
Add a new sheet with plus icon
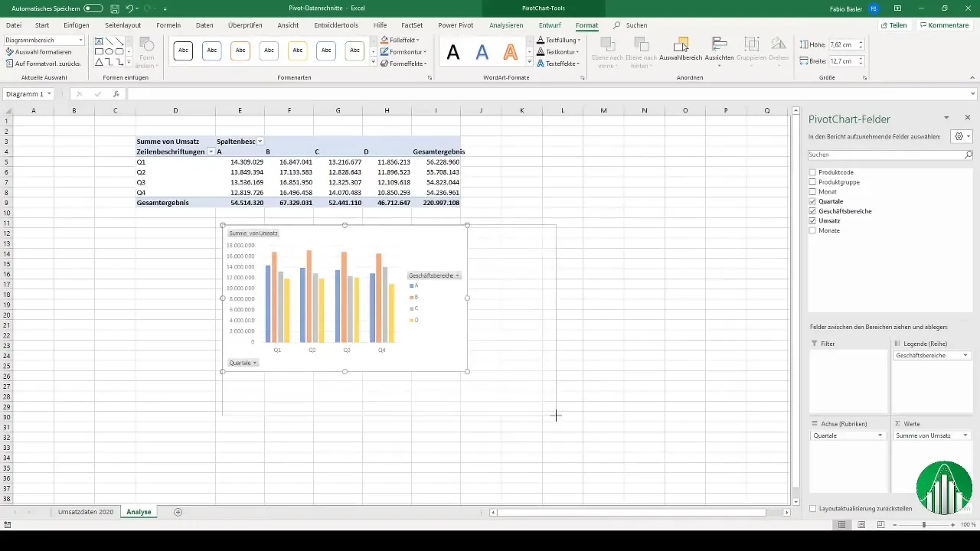pos(178,512)
